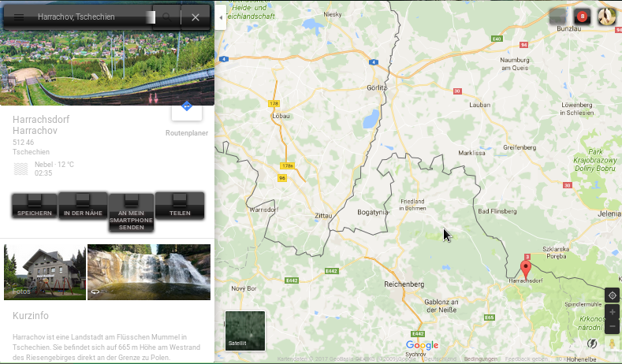The width and height of the screenshot is (622, 364).
Task: Switch to Satellit map view
Action: 245,331
